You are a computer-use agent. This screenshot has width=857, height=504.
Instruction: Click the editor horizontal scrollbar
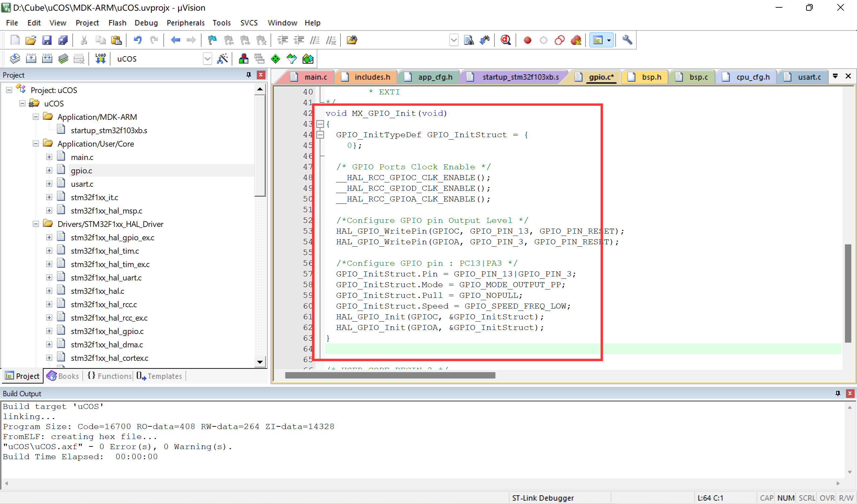tap(389, 375)
